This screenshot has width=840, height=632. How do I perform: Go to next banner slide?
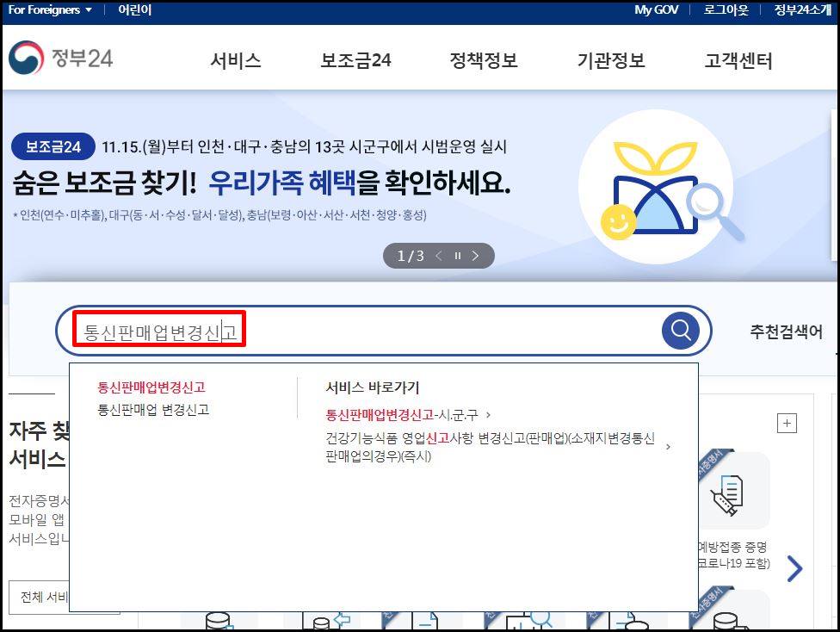pyautogui.click(x=475, y=256)
